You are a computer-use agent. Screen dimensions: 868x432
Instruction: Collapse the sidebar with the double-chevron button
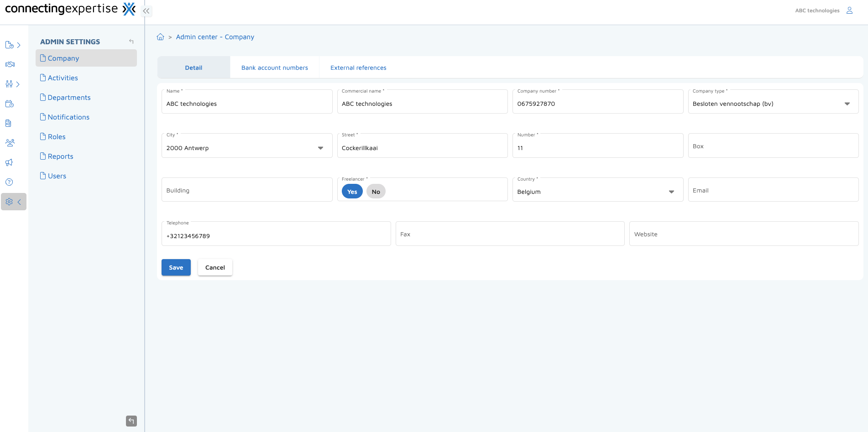coord(146,10)
